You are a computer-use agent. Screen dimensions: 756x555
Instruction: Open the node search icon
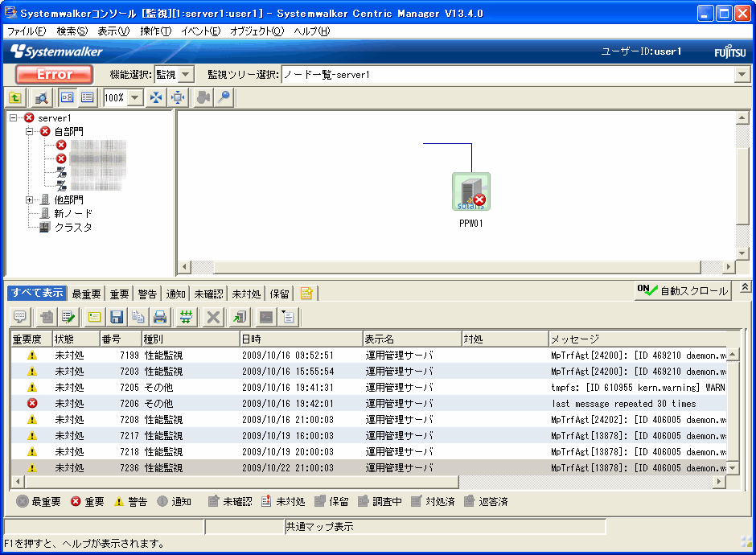pos(42,98)
